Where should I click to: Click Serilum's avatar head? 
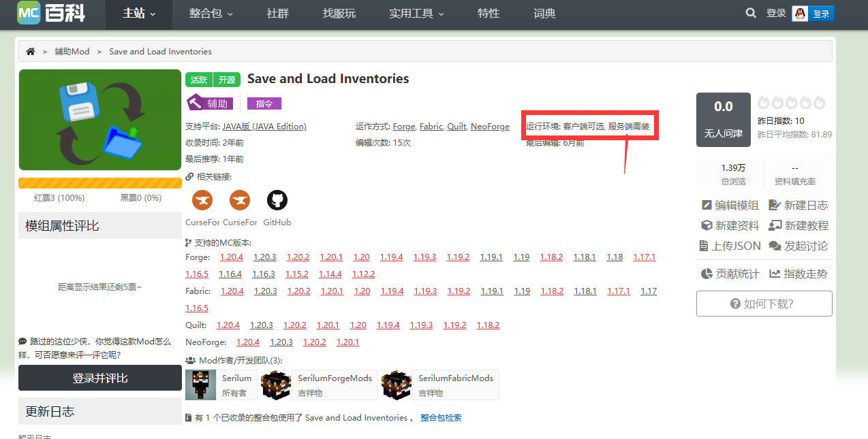coord(200,385)
